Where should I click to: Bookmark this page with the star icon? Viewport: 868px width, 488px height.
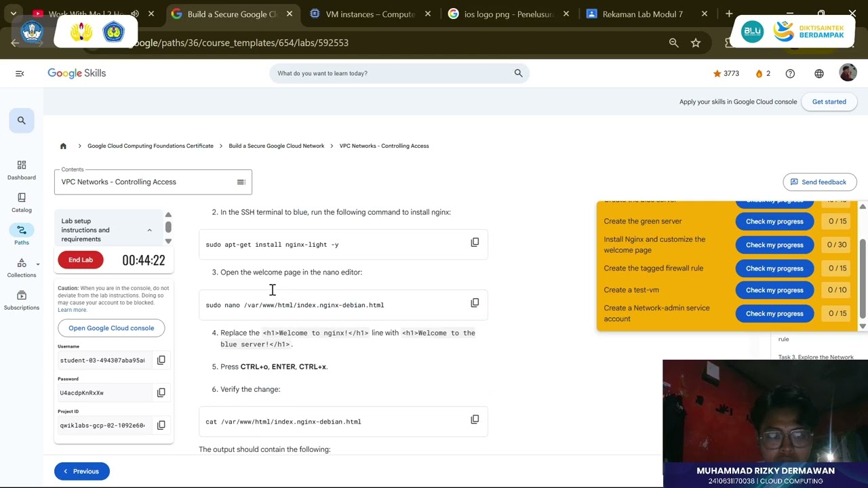pyautogui.click(x=696, y=43)
